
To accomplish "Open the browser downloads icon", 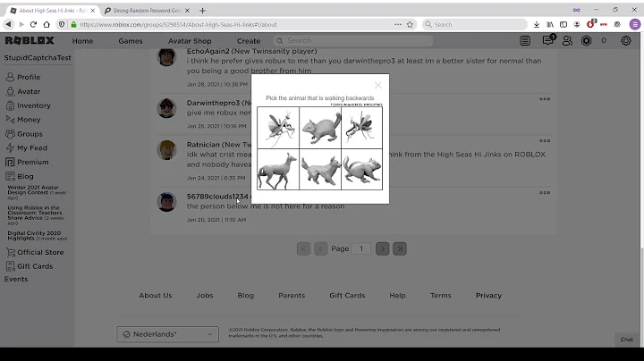I will tap(537, 25).
